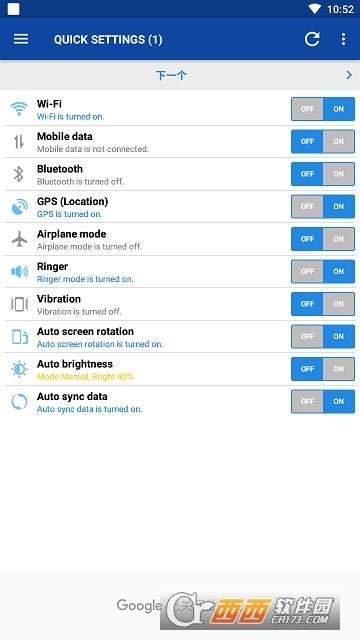The image size is (360, 640).
Task: Toggle the Wi-Fi switch off
Action: pos(307,109)
